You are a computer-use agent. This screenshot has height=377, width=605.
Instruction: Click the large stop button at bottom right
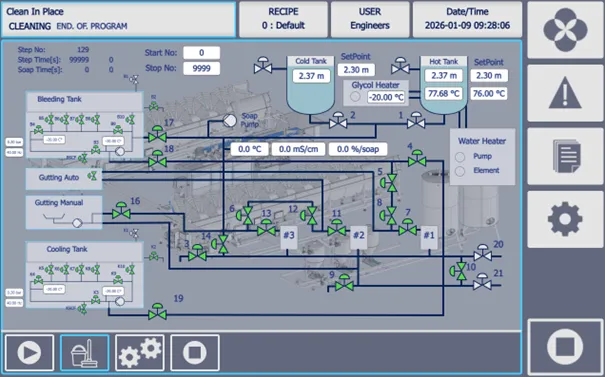click(565, 347)
